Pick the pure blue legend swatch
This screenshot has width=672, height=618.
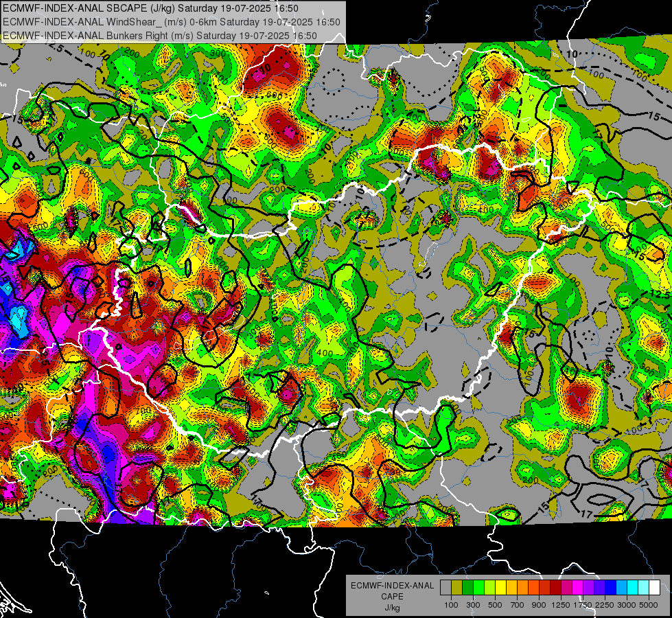pyautogui.click(x=611, y=588)
